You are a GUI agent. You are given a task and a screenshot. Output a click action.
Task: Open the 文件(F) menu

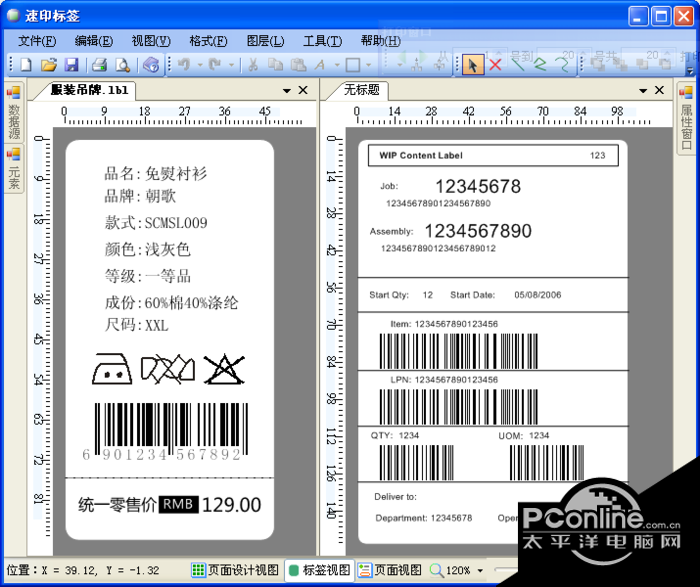(x=37, y=41)
